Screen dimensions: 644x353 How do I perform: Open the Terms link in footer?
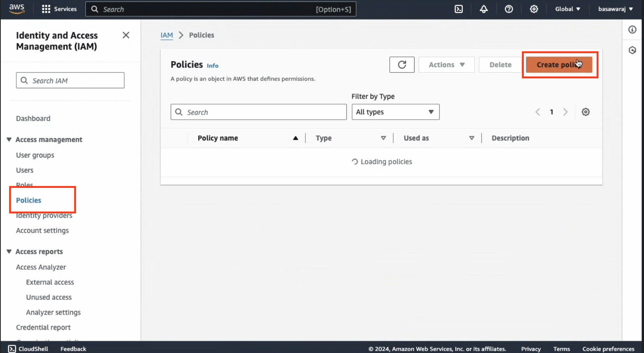coord(562,349)
